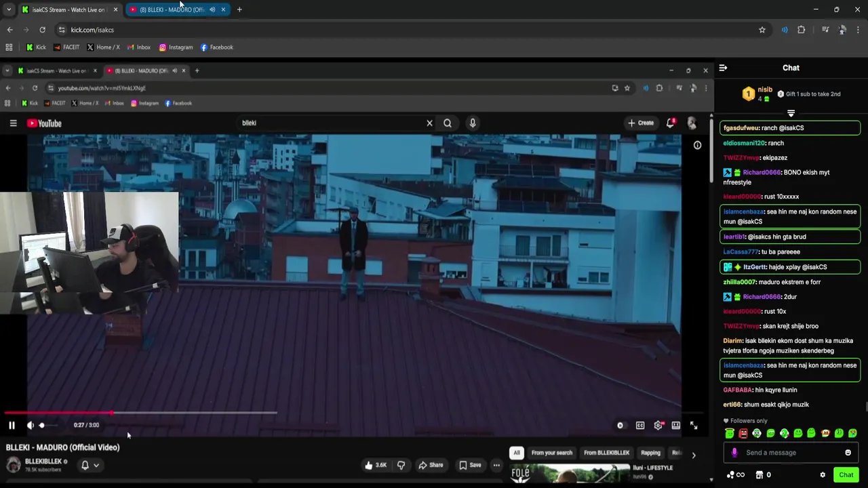Open the Chrome extensions puzzle icon

click(801, 30)
